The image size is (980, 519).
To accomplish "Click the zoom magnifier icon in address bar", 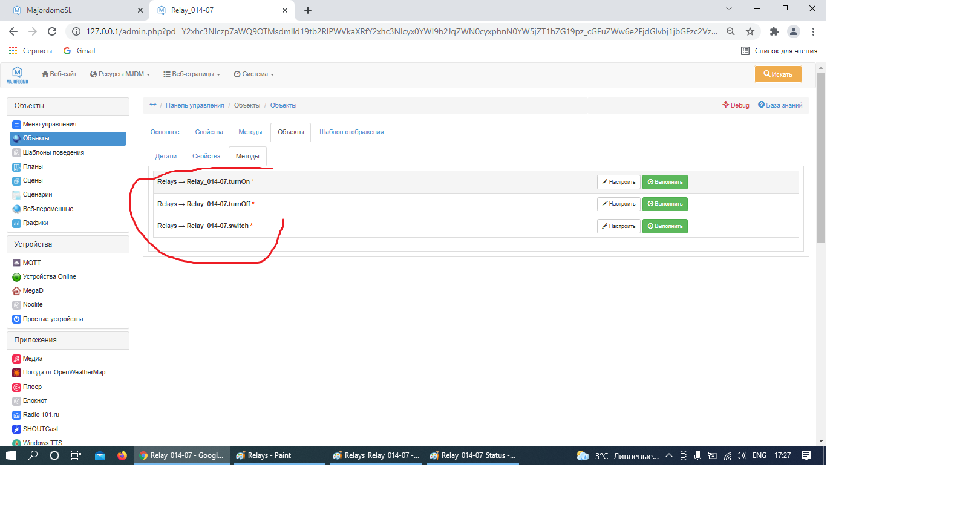I will pyautogui.click(x=731, y=31).
